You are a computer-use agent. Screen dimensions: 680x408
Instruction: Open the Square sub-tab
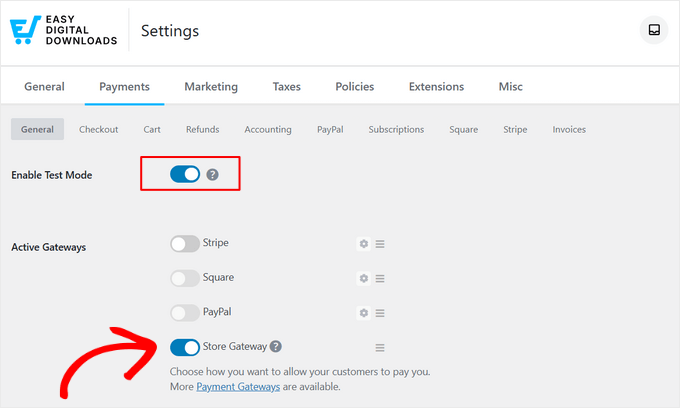[x=464, y=129]
